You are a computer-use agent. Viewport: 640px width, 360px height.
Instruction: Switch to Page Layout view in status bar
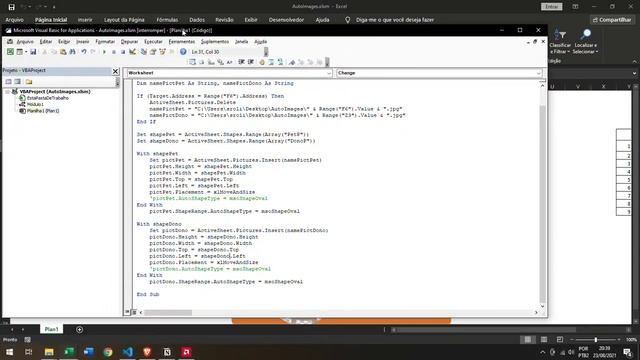544,339
